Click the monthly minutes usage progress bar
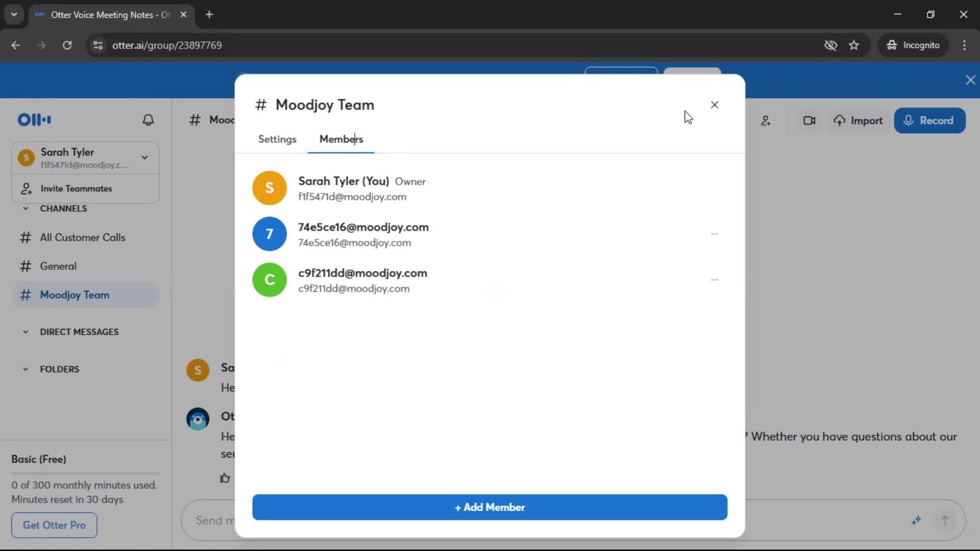 click(86, 473)
